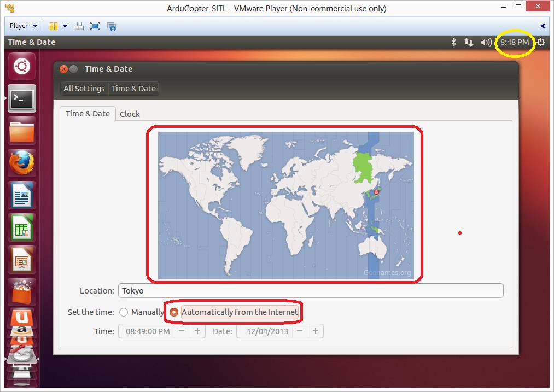
Task: Open LibreOffice Calc spreadsheet icon
Action: tap(22, 227)
